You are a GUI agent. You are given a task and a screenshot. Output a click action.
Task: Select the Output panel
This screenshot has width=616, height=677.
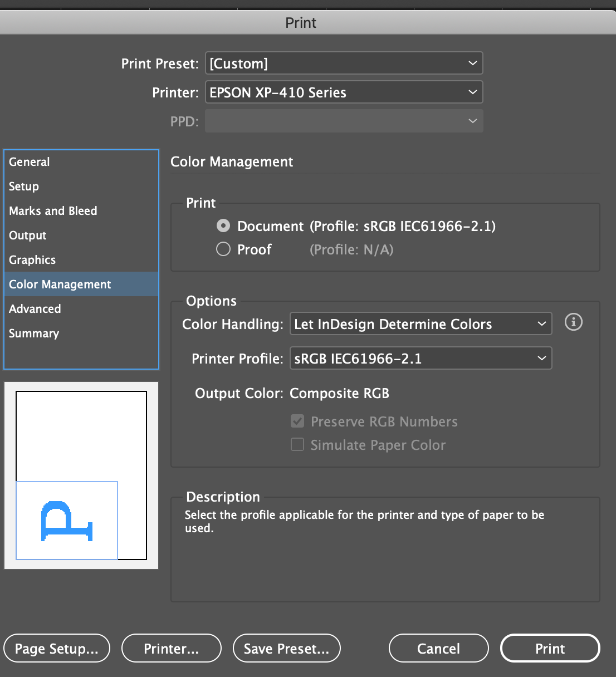coord(27,235)
